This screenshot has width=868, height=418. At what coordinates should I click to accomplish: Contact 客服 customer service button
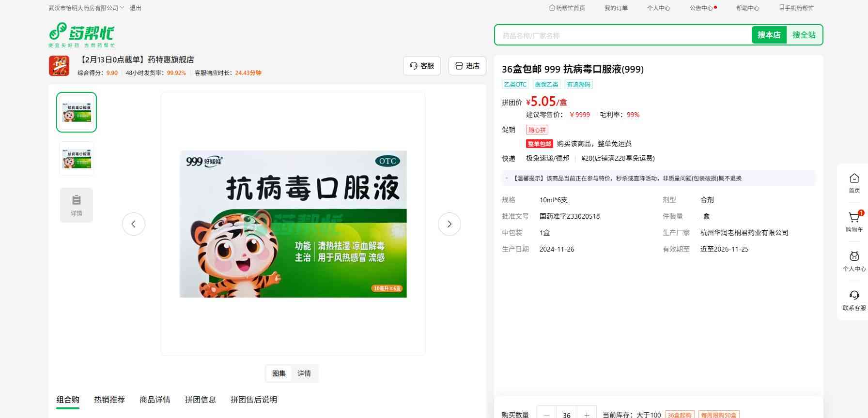point(422,66)
